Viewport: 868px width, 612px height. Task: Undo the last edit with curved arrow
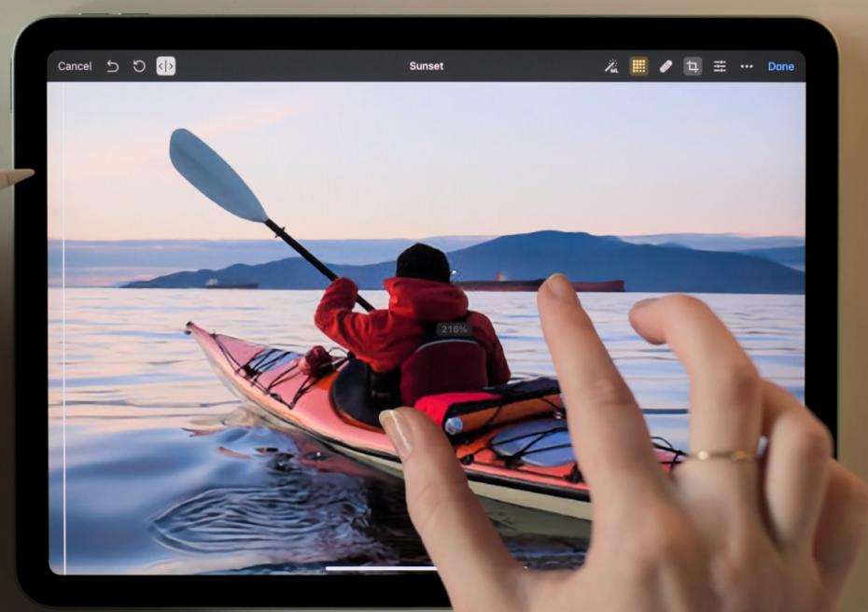click(x=112, y=66)
